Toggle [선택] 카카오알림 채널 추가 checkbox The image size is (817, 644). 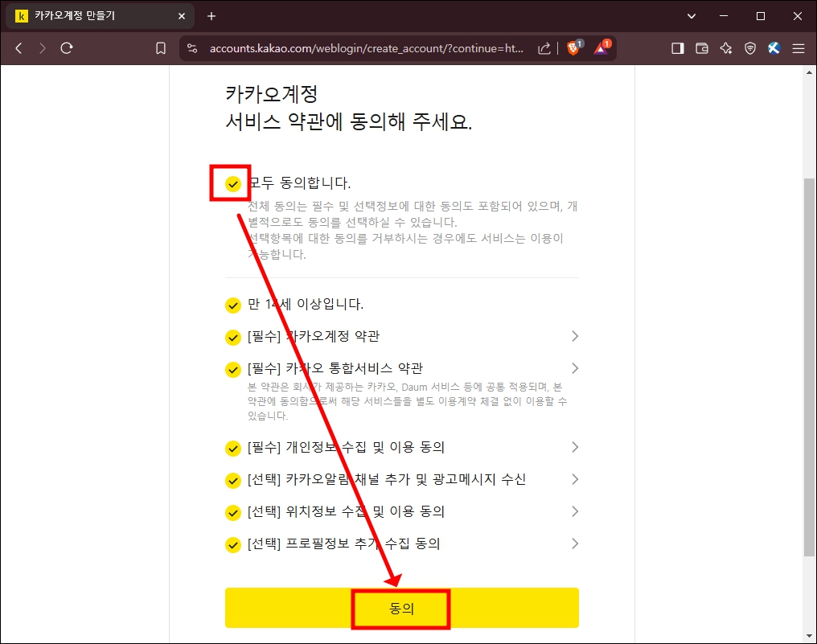coord(233,481)
